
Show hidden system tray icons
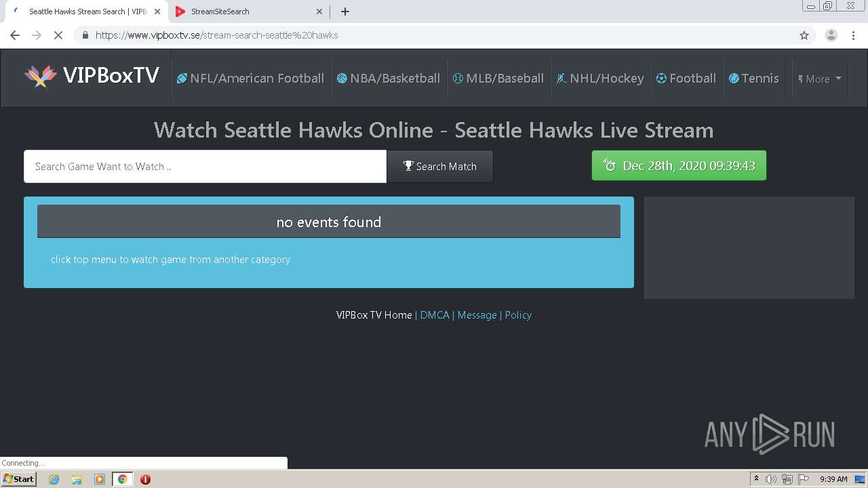[x=756, y=479]
